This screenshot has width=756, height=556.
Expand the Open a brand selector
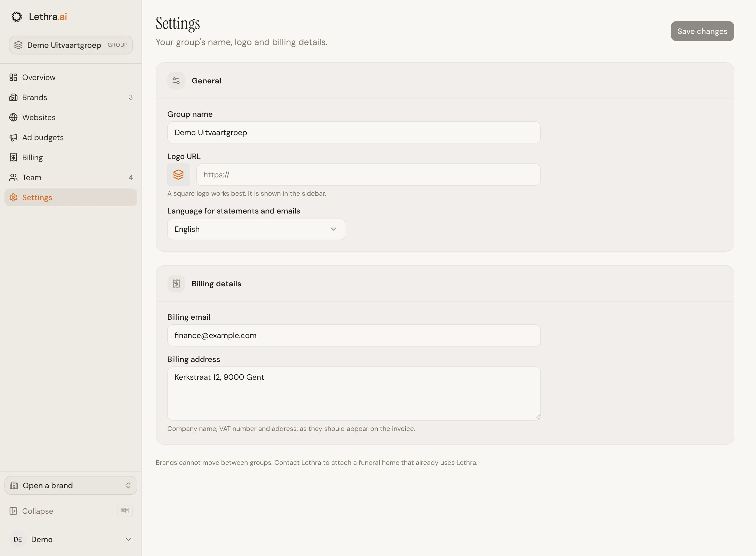click(x=71, y=485)
